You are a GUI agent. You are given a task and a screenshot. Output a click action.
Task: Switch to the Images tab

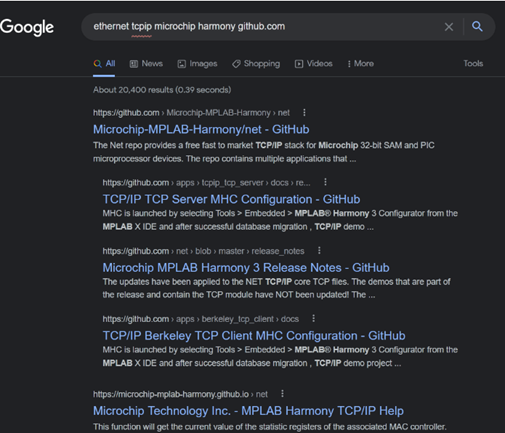pyautogui.click(x=197, y=64)
